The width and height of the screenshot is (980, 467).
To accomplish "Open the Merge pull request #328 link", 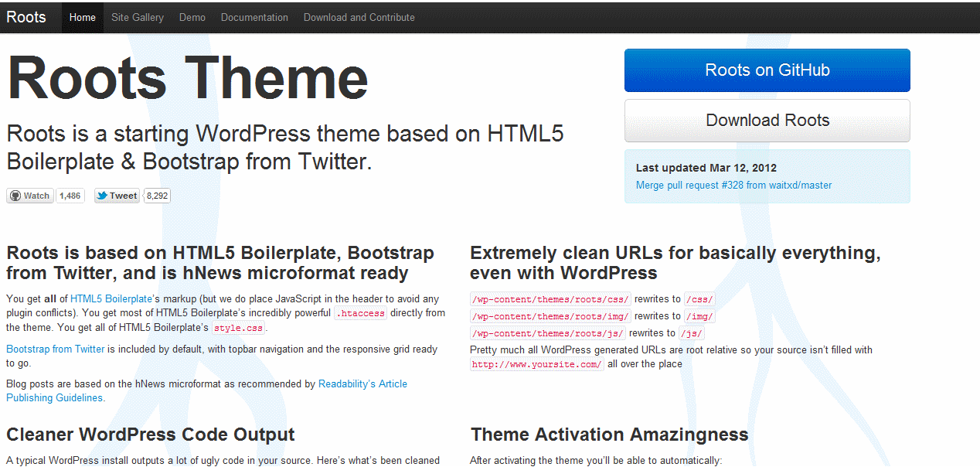I will pos(733,186).
